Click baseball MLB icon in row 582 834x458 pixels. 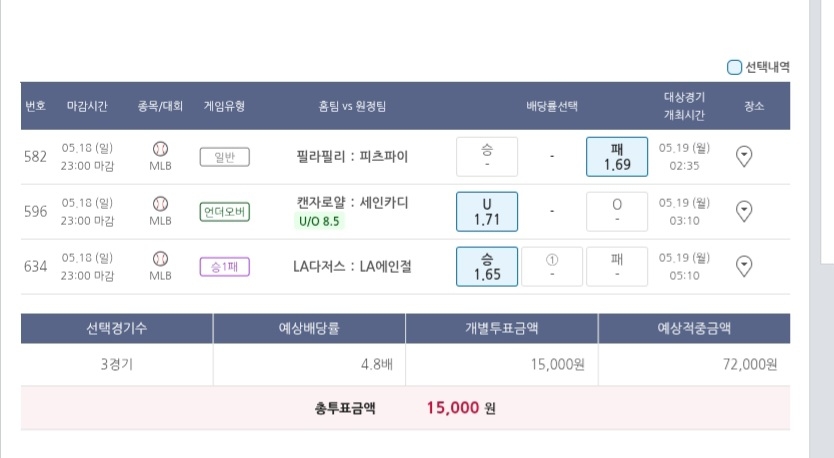[x=160, y=149]
